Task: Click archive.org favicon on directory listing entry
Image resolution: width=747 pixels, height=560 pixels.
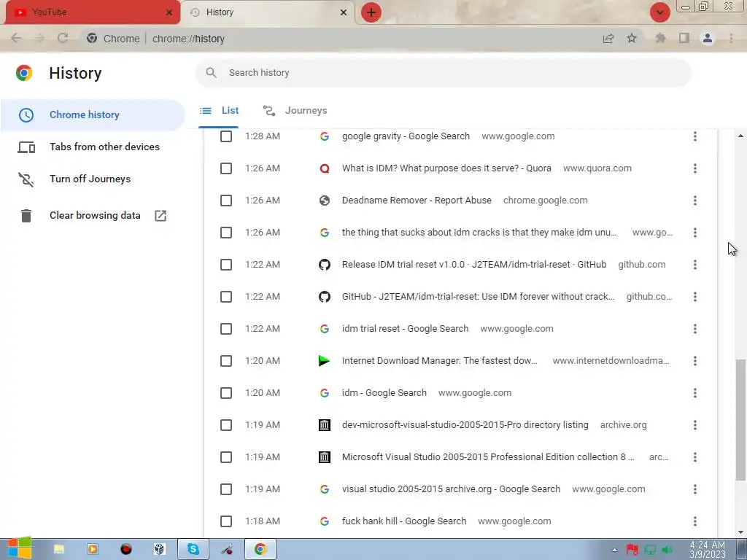Action: click(325, 425)
